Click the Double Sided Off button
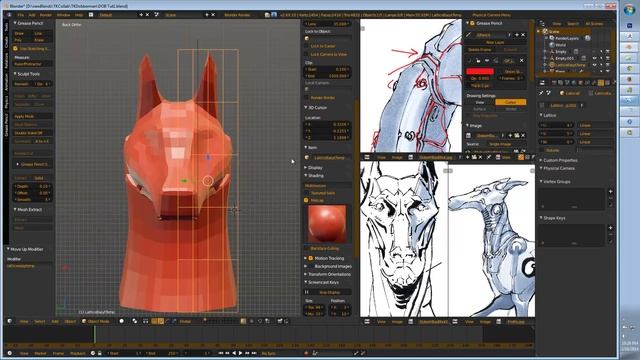The height and width of the screenshot is (360, 640). (x=33, y=133)
